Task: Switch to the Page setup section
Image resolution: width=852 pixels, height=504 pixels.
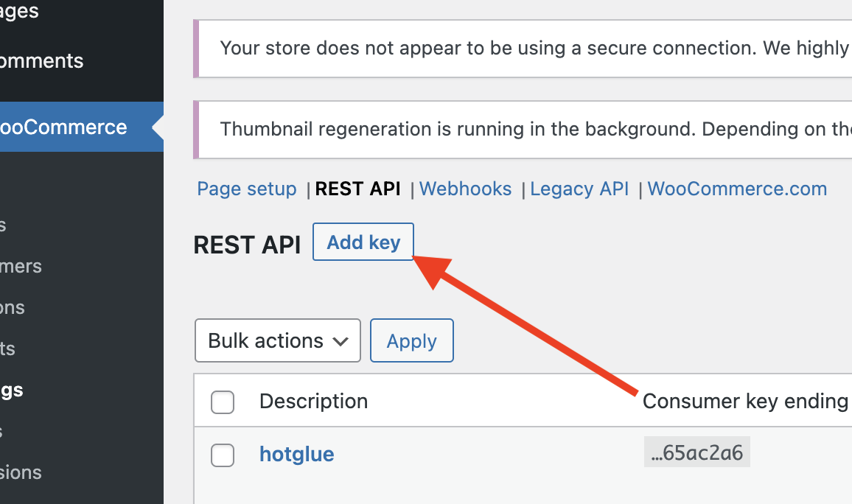Action: click(x=247, y=189)
